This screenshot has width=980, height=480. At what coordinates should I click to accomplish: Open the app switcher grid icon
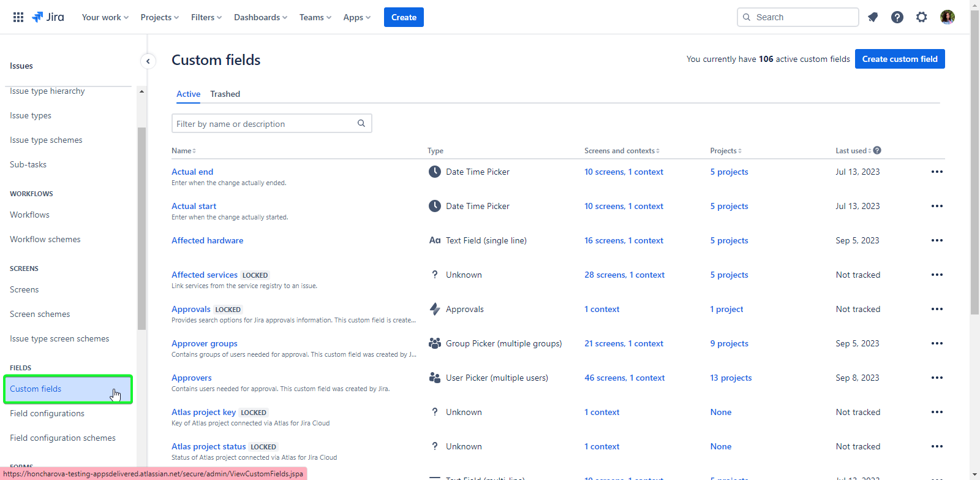click(18, 17)
